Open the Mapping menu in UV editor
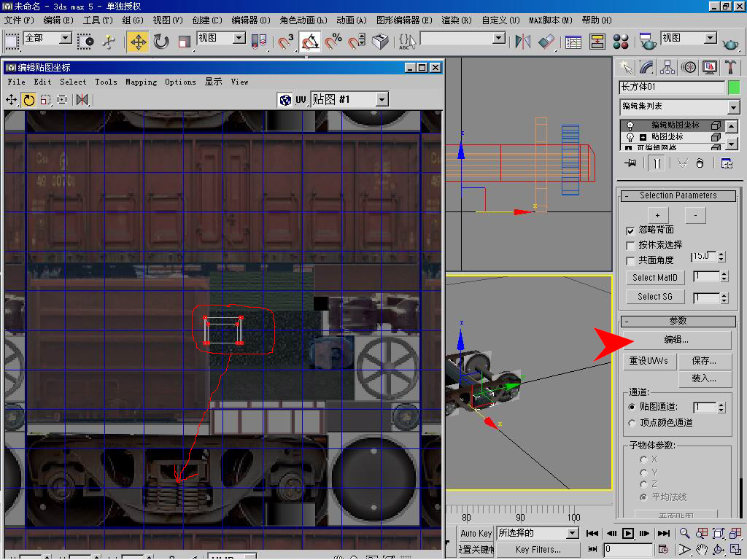 [x=141, y=82]
